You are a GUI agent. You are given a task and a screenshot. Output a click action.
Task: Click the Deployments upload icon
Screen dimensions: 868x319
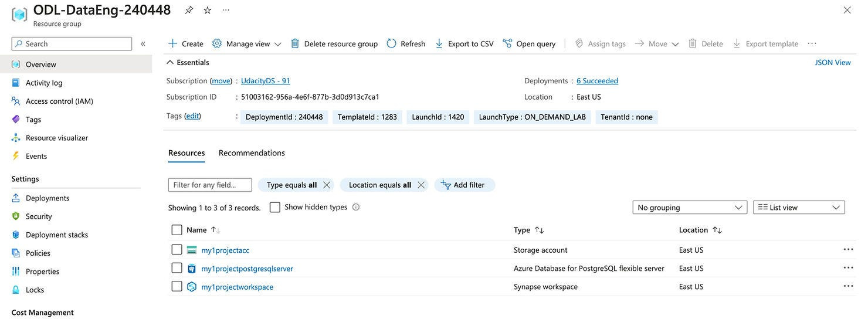[16, 198]
